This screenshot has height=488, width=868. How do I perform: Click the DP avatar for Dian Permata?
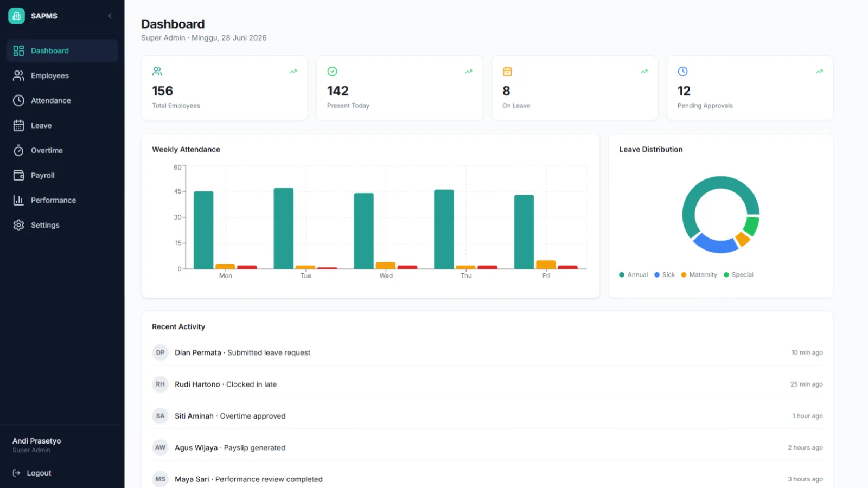point(160,352)
